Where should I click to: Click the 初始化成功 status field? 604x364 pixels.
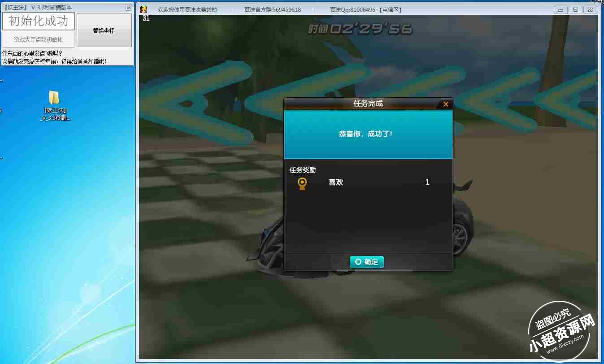[38, 21]
